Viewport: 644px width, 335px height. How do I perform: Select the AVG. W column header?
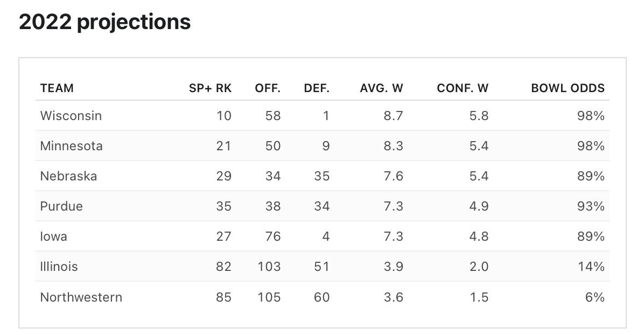(x=381, y=88)
